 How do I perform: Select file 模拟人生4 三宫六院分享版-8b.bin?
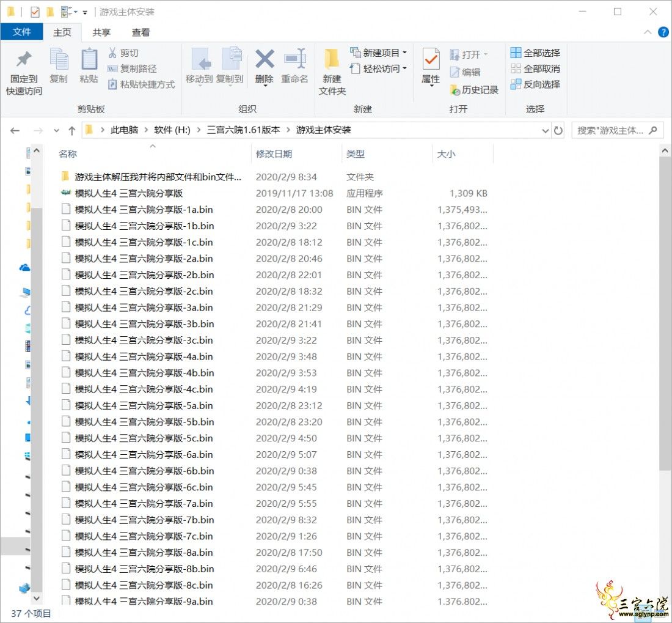coord(144,569)
